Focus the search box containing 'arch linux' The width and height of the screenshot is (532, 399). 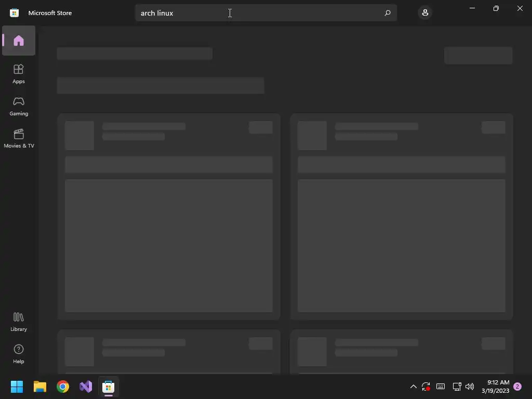266,13
